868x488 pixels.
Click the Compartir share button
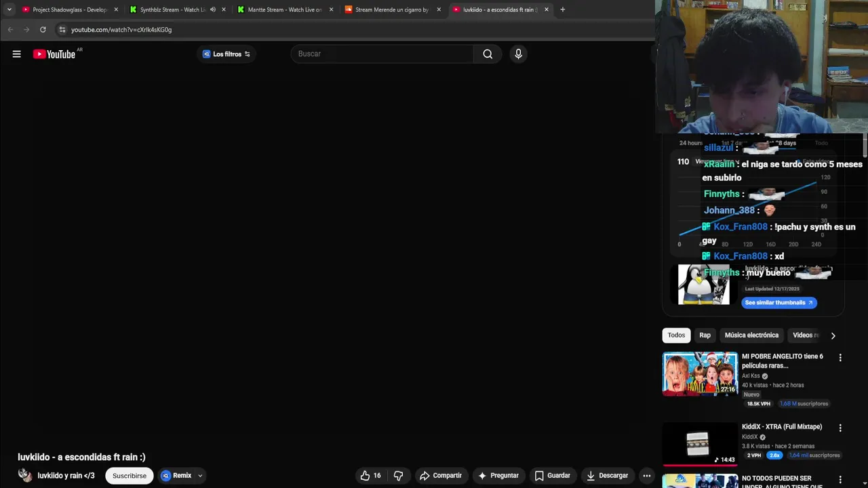440,476
